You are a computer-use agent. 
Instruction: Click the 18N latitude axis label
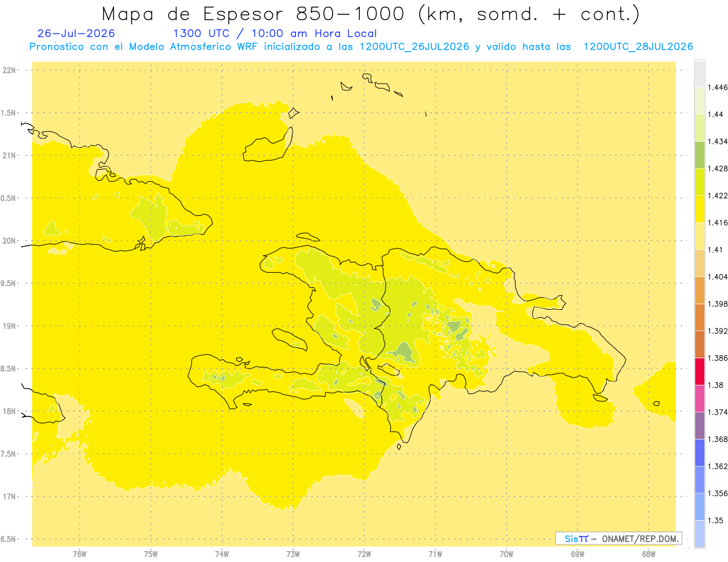(10, 412)
